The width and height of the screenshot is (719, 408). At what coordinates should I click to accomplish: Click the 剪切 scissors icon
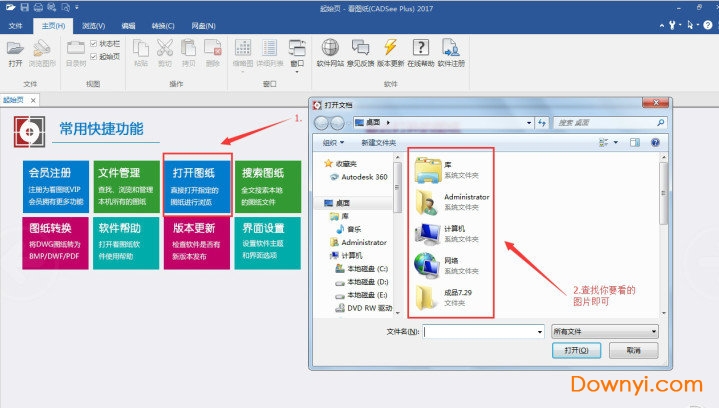click(x=165, y=48)
